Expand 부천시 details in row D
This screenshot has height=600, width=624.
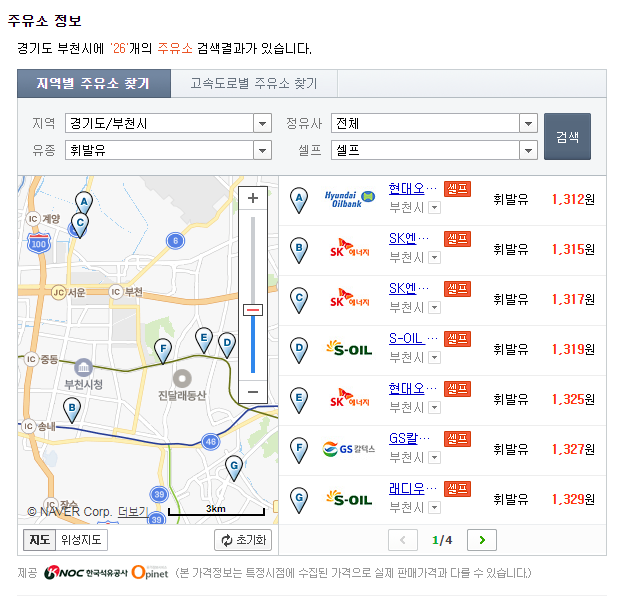[435, 358]
